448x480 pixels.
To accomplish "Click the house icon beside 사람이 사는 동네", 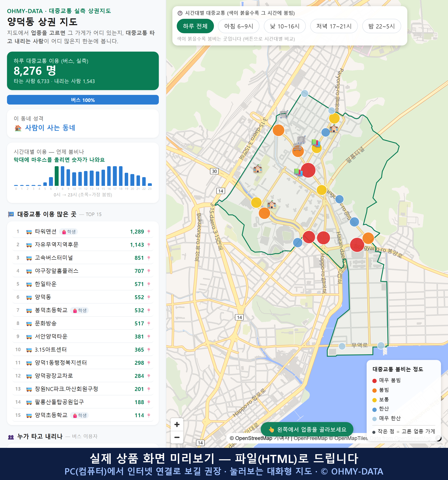I will 18,128.
